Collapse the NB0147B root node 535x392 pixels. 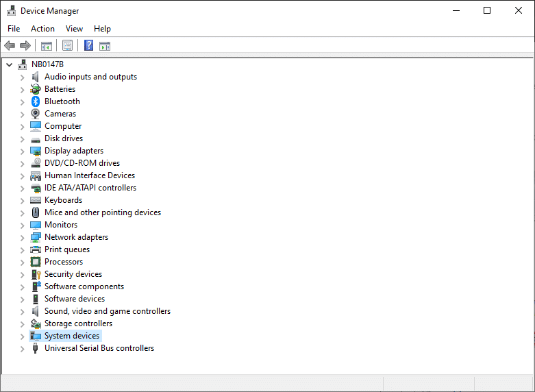[9, 64]
